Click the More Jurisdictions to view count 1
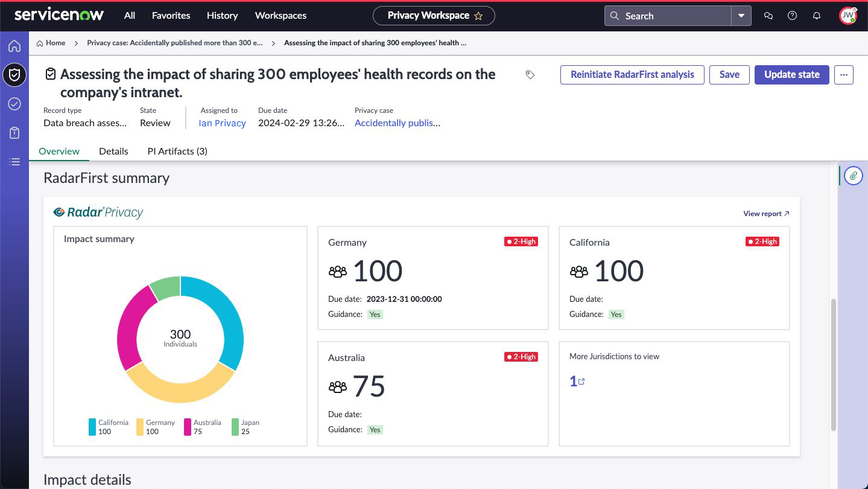This screenshot has height=489, width=868. tap(573, 382)
